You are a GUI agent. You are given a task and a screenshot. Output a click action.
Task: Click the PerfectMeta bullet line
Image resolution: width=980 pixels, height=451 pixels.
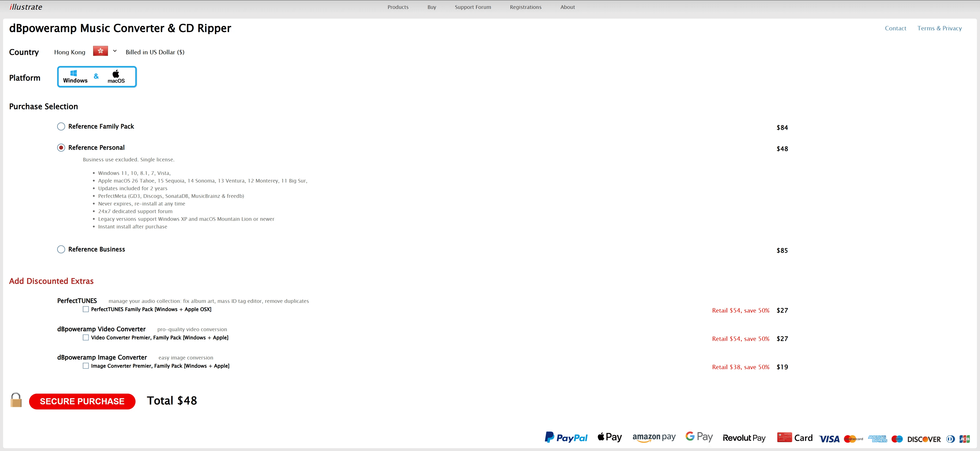click(171, 196)
